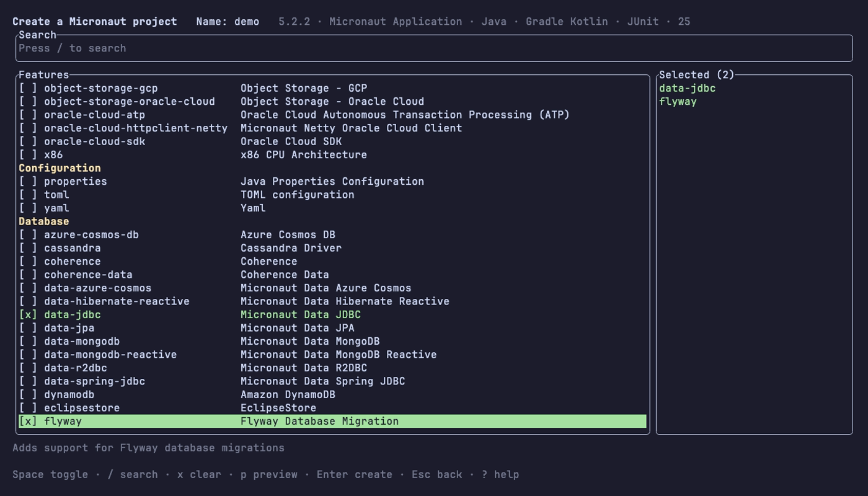Tick the x86 CPU Architecture checkbox
Image resolution: width=868 pixels, height=496 pixels.
pyautogui.click(x=28, y=155)
